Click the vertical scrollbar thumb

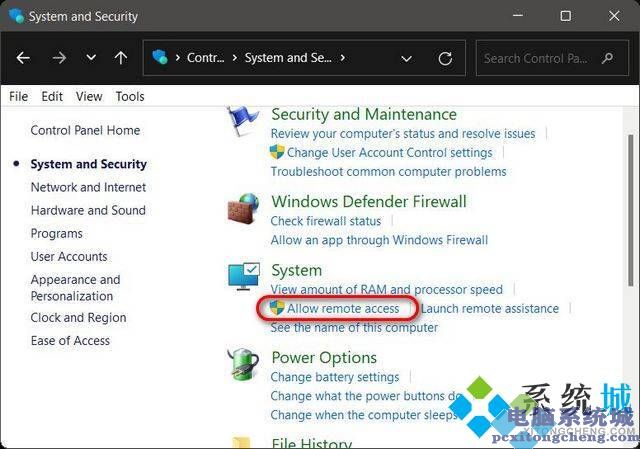point(631,211)
